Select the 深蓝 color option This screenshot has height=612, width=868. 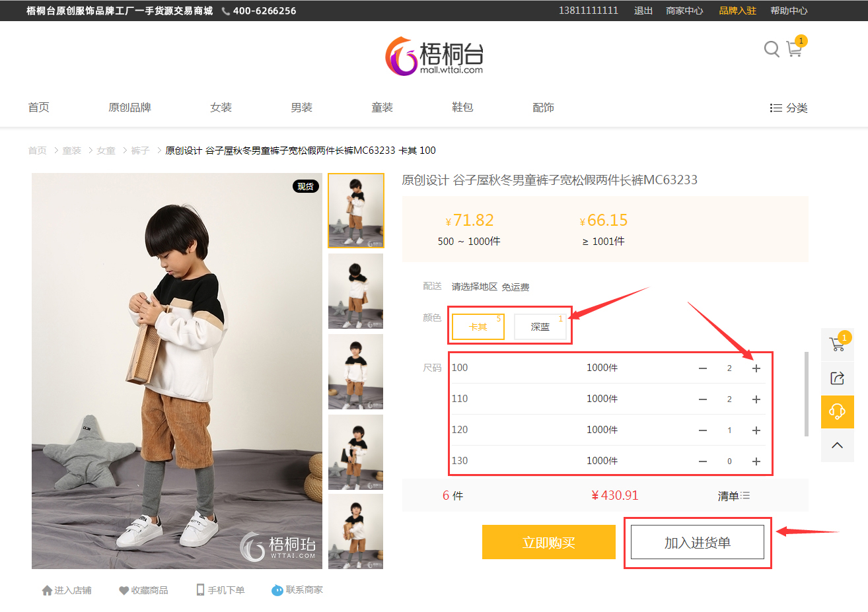(x=540, y=327)
